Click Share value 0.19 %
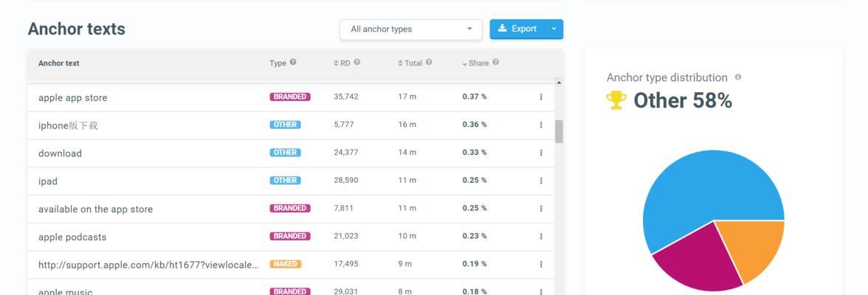This screenshot has width=868, height=295. pyautogui.click(x=475, y=264)
